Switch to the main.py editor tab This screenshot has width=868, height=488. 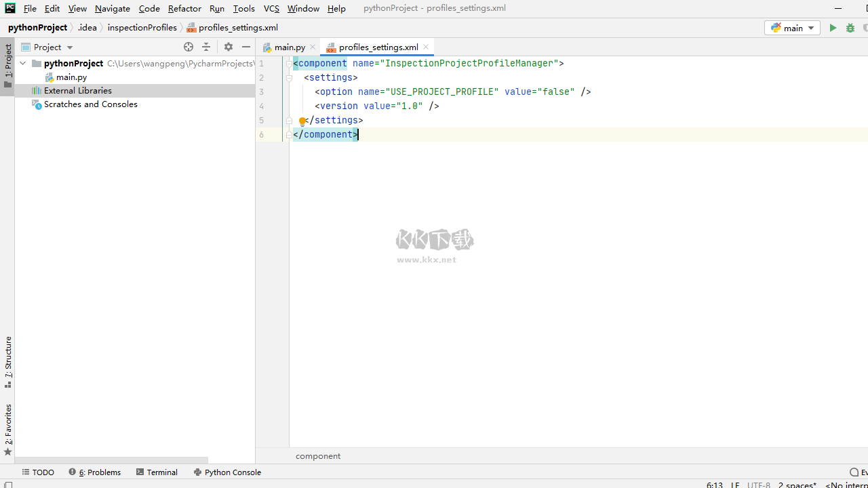coord(289,47)
